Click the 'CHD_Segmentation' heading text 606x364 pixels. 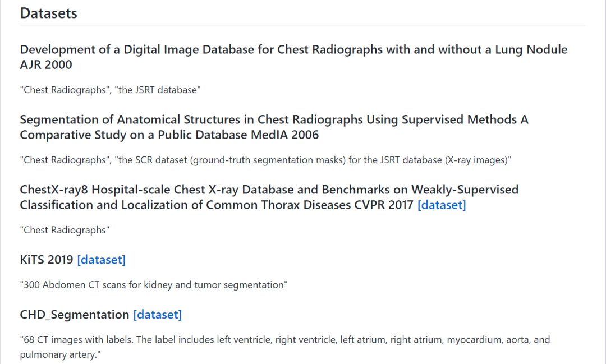[x=75, y=315]
